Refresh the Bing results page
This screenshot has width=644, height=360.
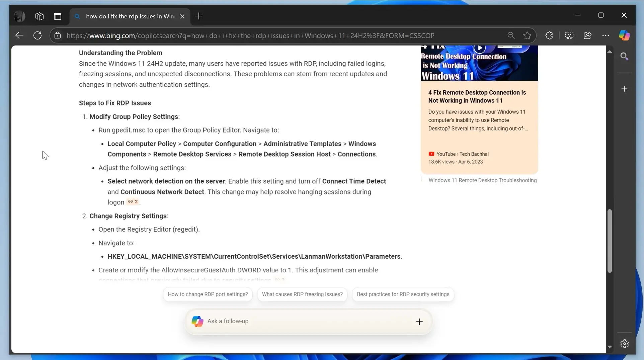pos(37,35)
